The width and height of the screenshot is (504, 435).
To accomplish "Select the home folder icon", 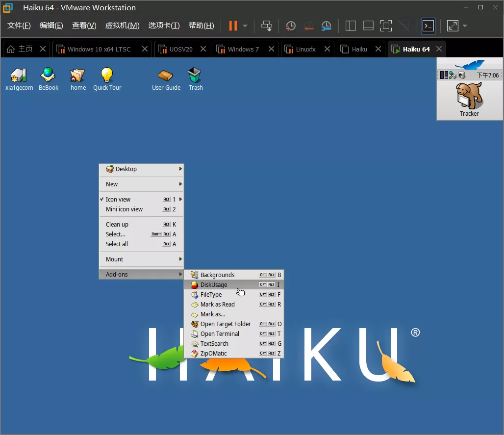I will 77,75.
